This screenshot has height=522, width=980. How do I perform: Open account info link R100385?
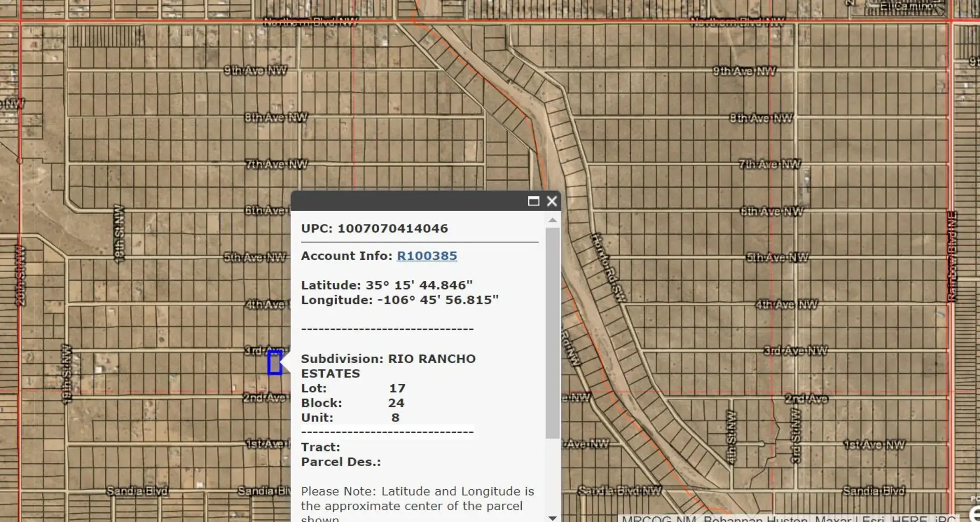pos(426,256)
